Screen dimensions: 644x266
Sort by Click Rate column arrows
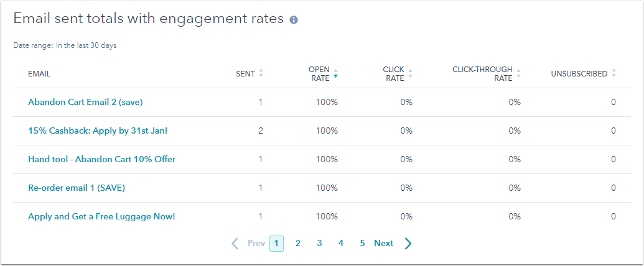point(410,73)
